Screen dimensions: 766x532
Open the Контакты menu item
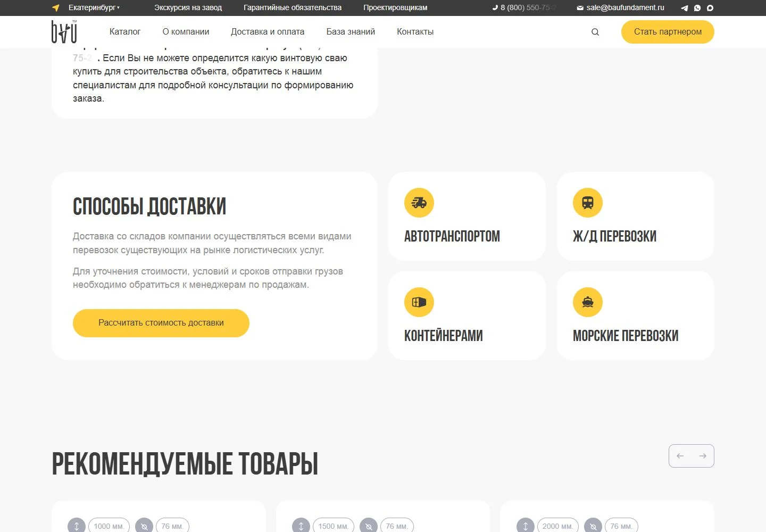[x=415, y=32]
